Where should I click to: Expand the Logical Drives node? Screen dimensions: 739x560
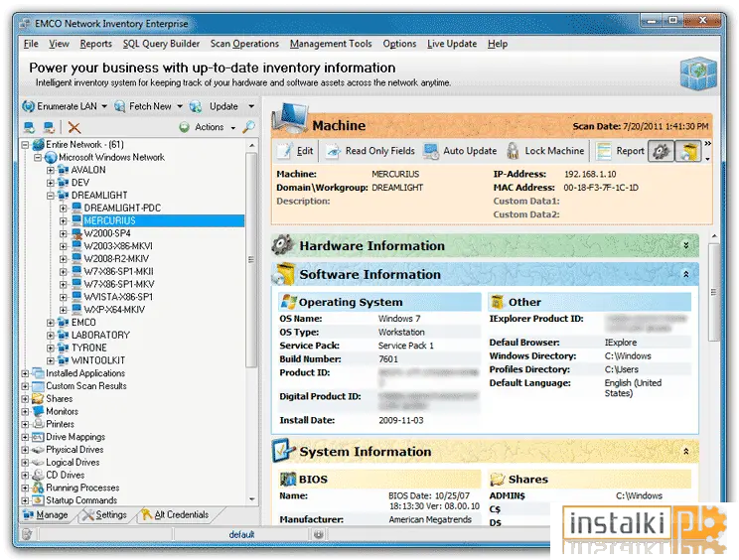(25, 463)
